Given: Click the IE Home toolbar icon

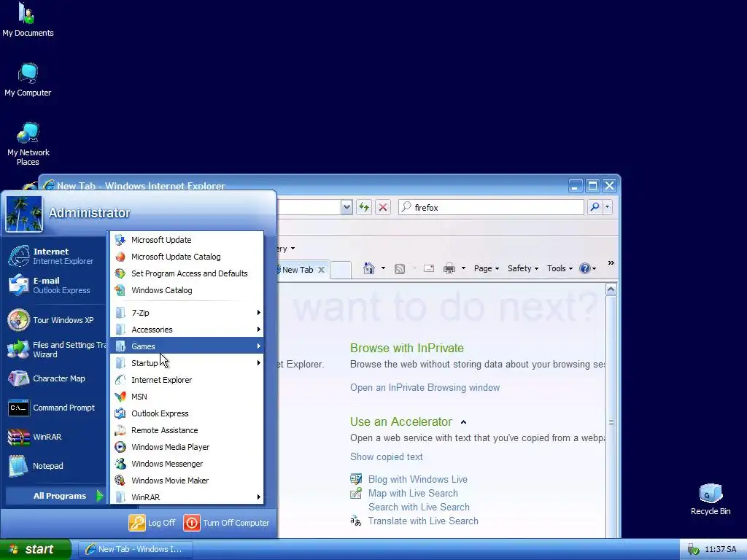Looking at the screenshot, I should tap(368, 268).
